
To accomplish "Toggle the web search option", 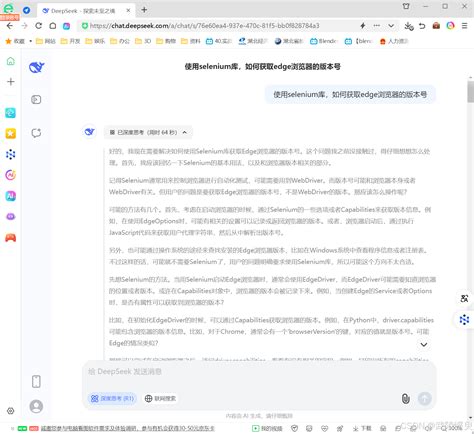I will [x=160, y=398].
